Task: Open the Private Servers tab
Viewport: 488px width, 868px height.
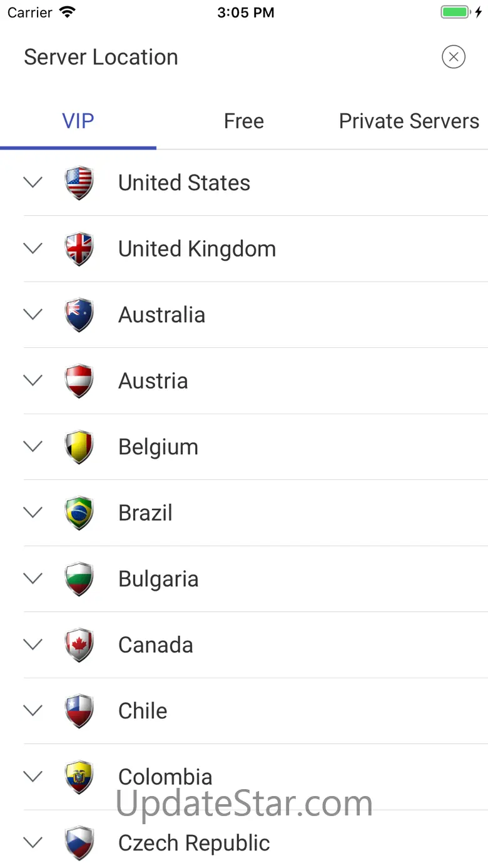Action: click(x=409, y=121)
